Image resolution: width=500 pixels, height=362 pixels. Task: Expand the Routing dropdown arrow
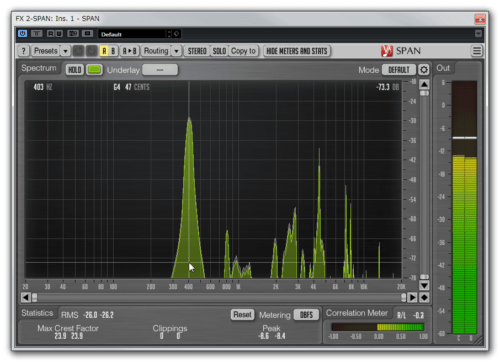point(176,51)
